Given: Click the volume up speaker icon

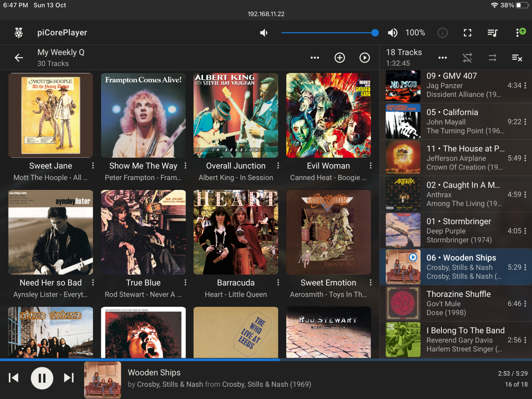Looking at the screenshot, I should pos(393,33).
